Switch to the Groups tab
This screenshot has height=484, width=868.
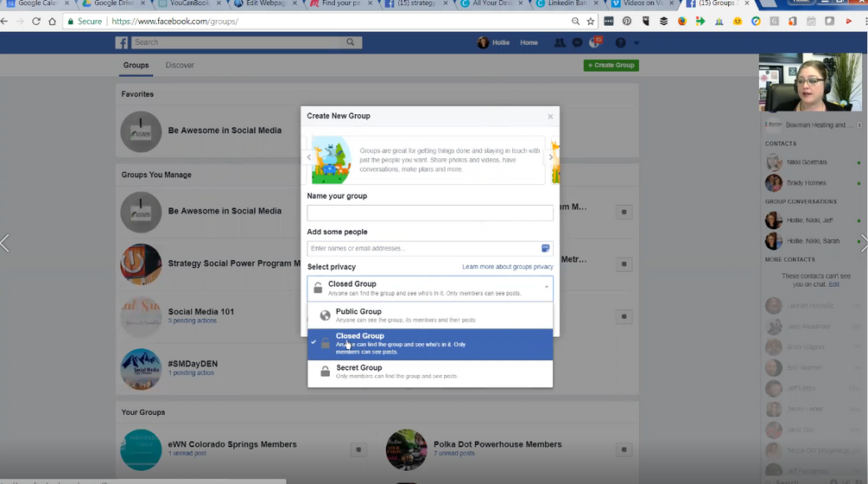point(136,66)
